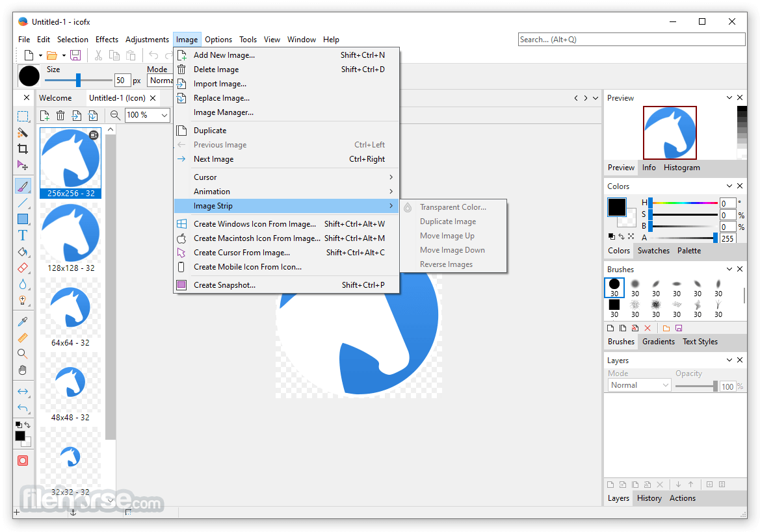Swap foreground and background colors in Colors panel
Image resolution: width=760 pixels, height=532 pixels.
(x=622, y=236)
